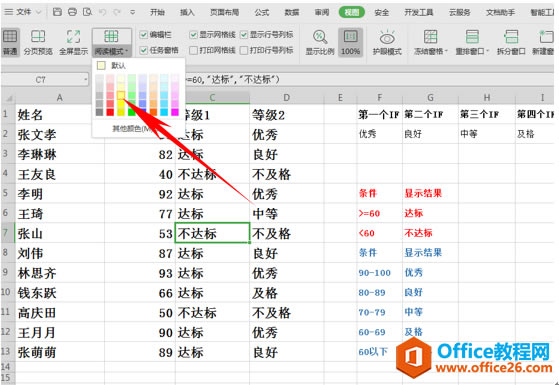559x385 pixels.
Task: Click the Save icon in quick access toolbar
Action: (x=57, y=12)
